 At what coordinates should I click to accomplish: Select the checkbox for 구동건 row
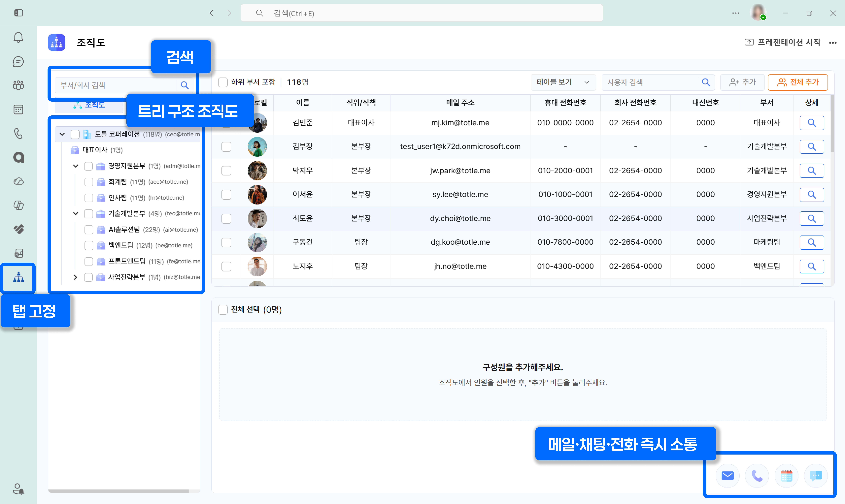[226, 243]
